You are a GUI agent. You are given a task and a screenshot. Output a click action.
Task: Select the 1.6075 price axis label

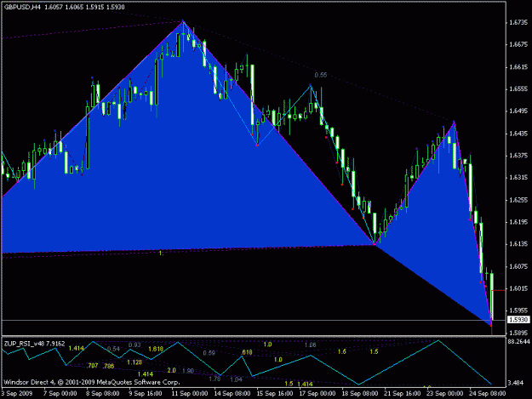coord(518,266)
